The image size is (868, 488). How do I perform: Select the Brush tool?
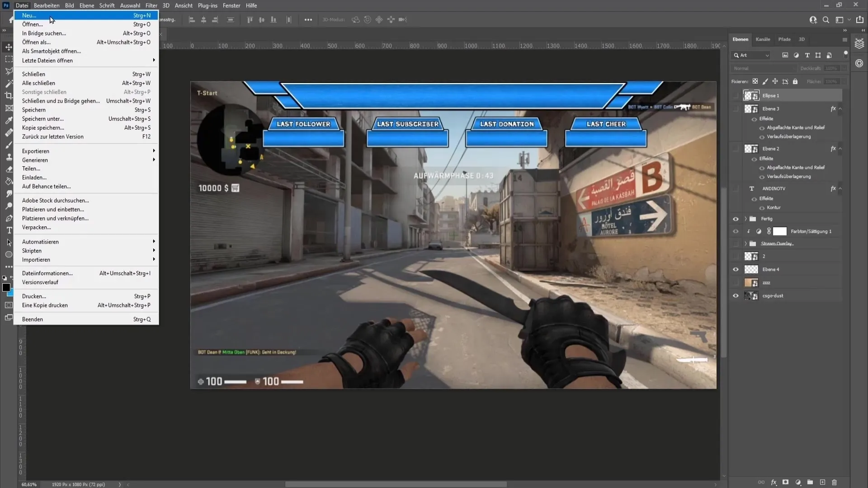coord(9,145)
